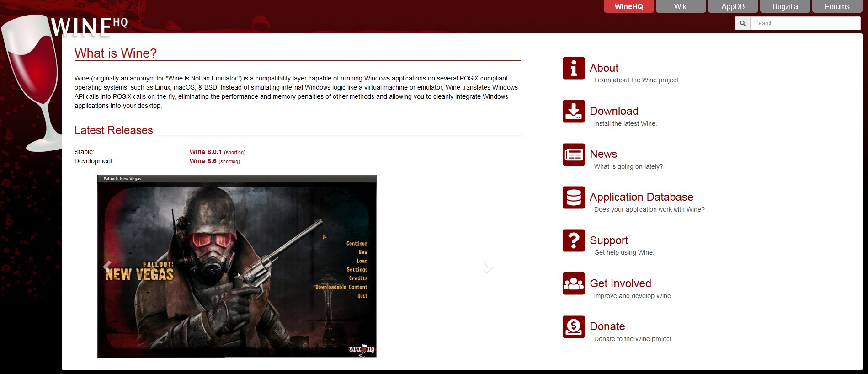Click the Support question mark icon
Viewport: 868px width, 374px height.
[574, 240]
